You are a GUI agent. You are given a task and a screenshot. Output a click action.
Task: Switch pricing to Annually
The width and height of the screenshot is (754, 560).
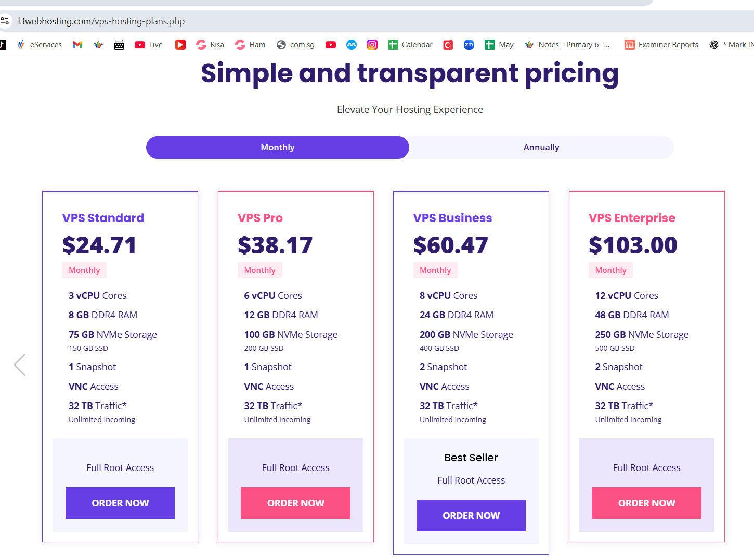point(541,148)
